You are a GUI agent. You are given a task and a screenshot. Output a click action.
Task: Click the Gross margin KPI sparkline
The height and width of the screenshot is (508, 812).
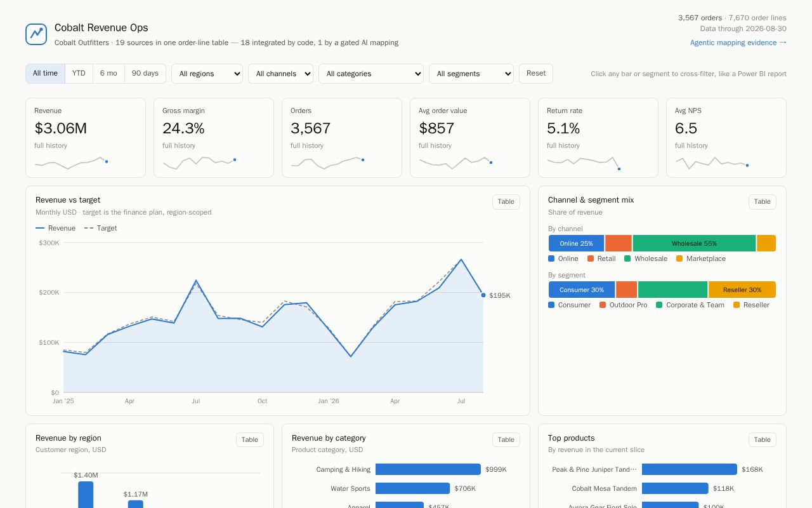pyautogui.click(x=199, y=163)
